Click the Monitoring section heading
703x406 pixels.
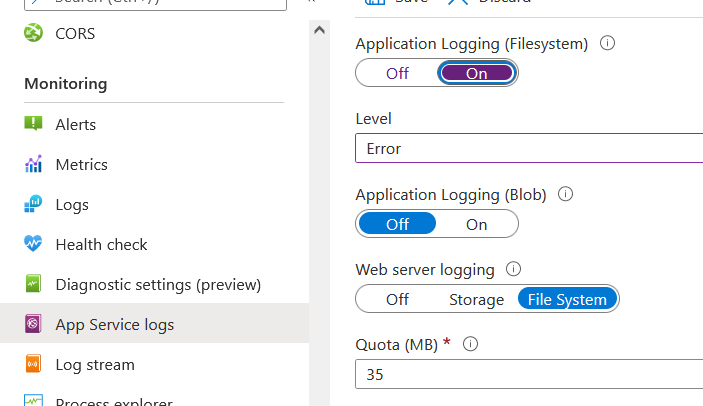(x=65, y=83)
